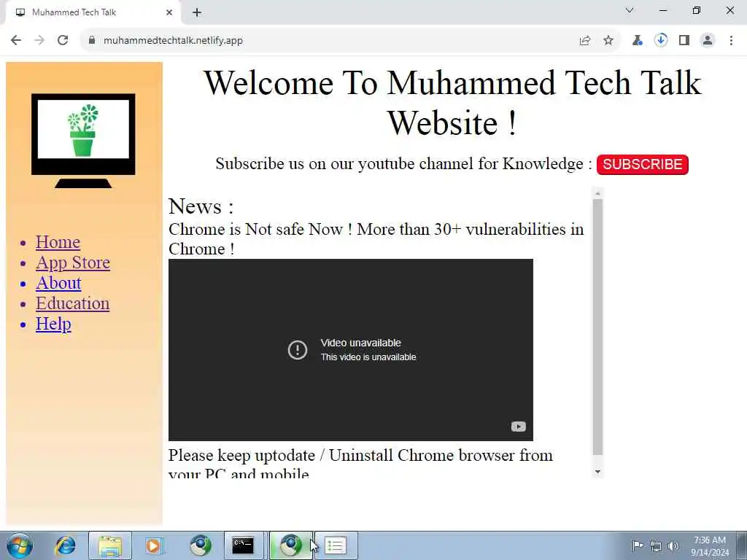Close the Muhammed Tech Talk tab
Screen dimensions: 747x560
169,13
